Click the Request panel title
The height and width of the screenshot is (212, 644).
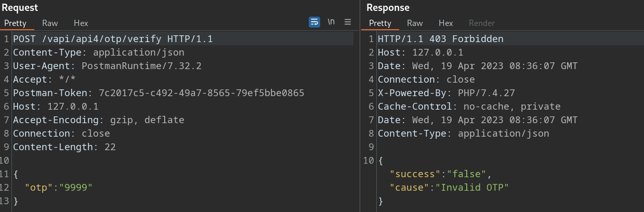20,8
